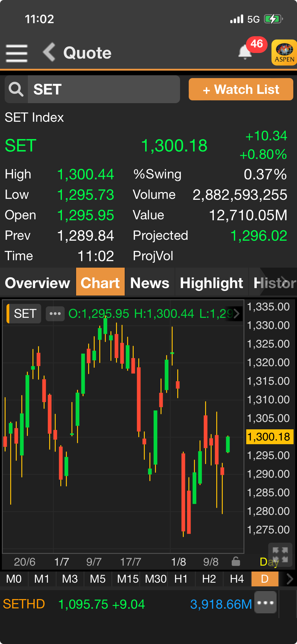Tap the Prev value 1,289.84

[x=86, y=236]
